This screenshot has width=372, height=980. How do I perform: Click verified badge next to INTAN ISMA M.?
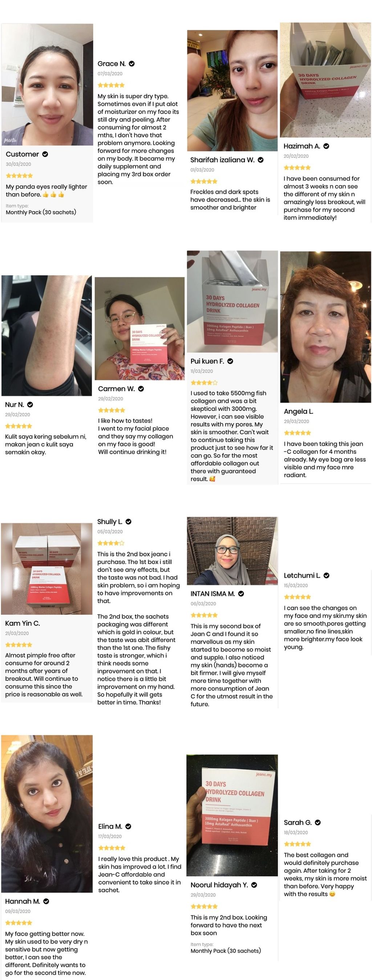241,594
